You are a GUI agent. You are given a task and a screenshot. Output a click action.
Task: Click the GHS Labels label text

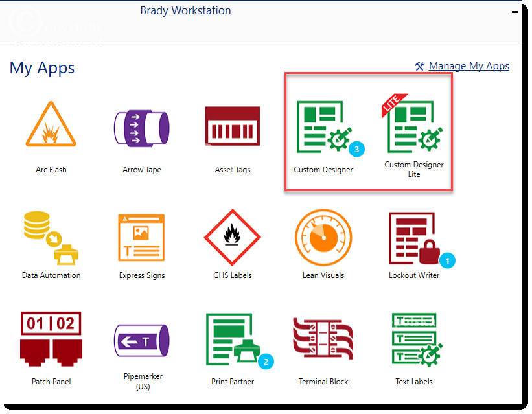tap(233, 275)
